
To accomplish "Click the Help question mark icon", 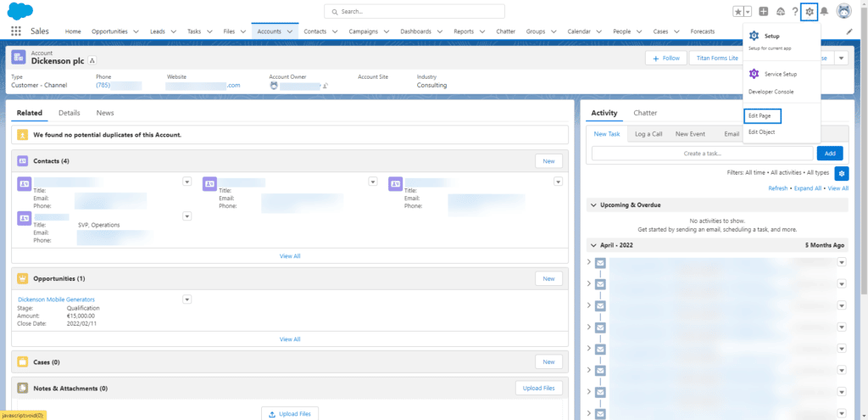I will 795,12.
